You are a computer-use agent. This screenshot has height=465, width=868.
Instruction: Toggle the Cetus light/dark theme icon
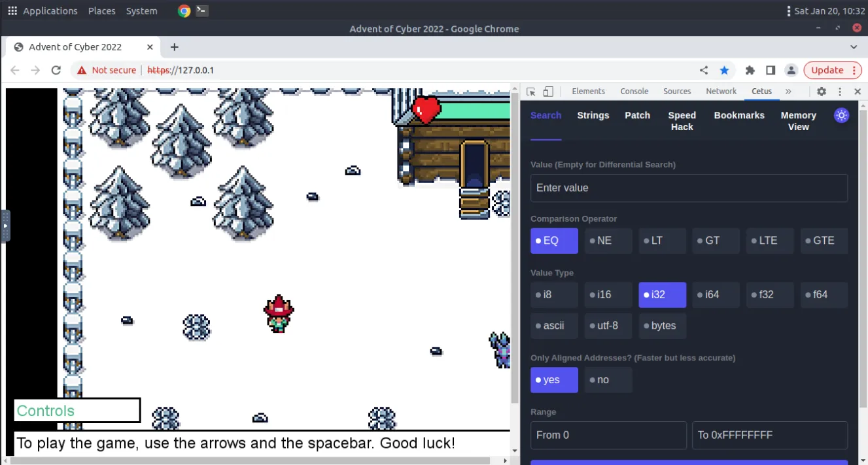coord(841,116)
